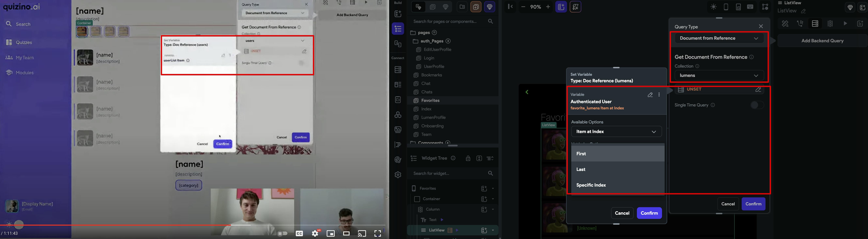
Task: Open the settings gear icon in FlutterFlow sidebar
Action: click(x=398, y=175)
